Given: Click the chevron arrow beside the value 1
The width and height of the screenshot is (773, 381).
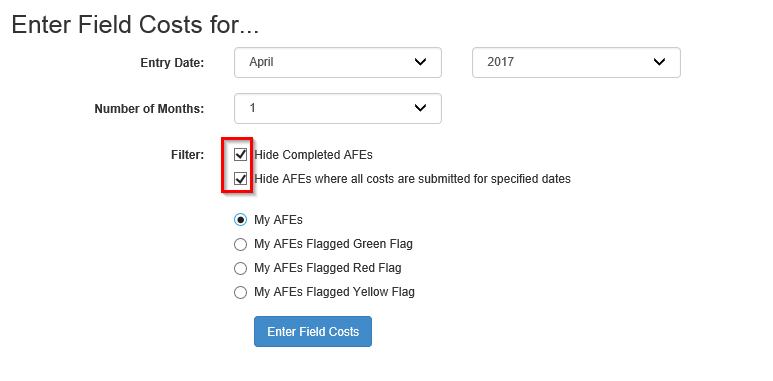Looking at the screenshot, I should pyautogui.click(x=420, y=108).
